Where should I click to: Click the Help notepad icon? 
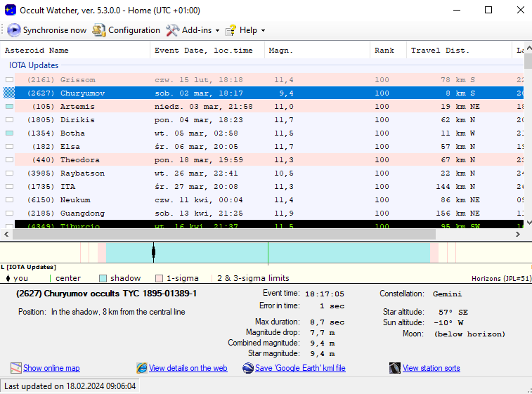click(231, 30)
